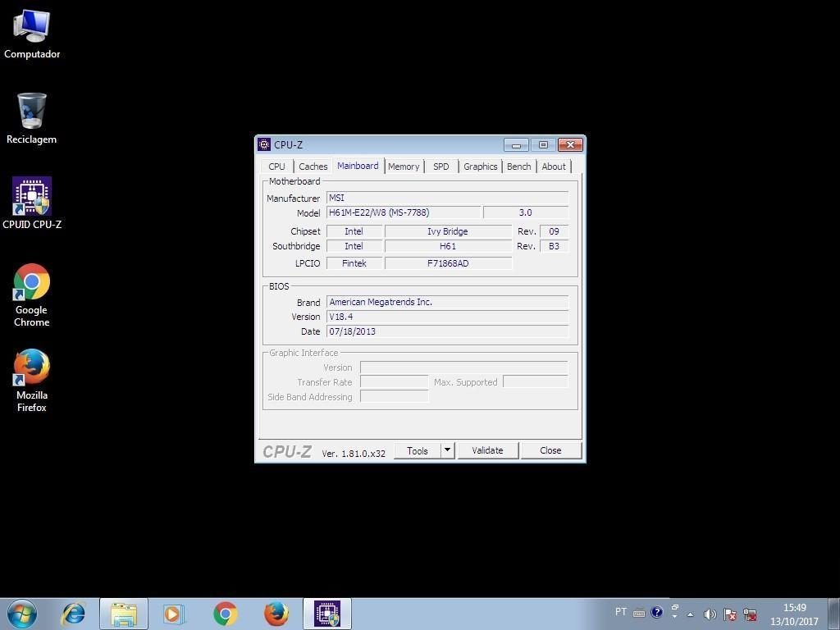Open the network status tray icon
The width and height of the screenshot is (840, 630).
pos(750,614)
